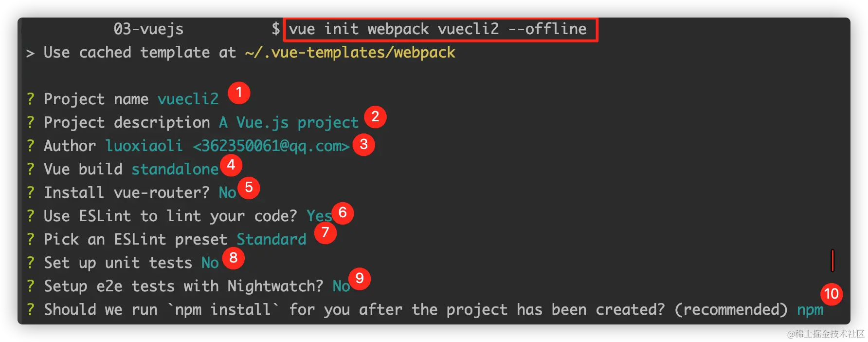Click red circle badge number 1

click(238, 93)
